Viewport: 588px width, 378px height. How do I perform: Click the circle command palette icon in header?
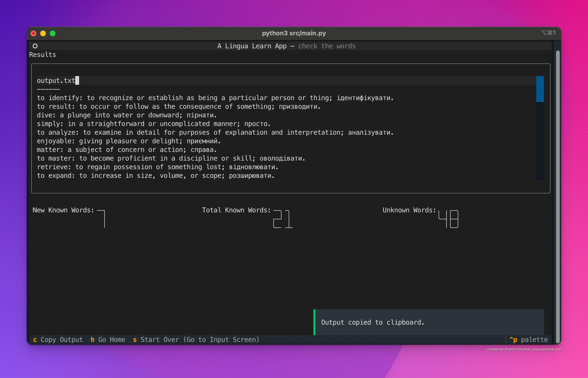click(35, 46)
